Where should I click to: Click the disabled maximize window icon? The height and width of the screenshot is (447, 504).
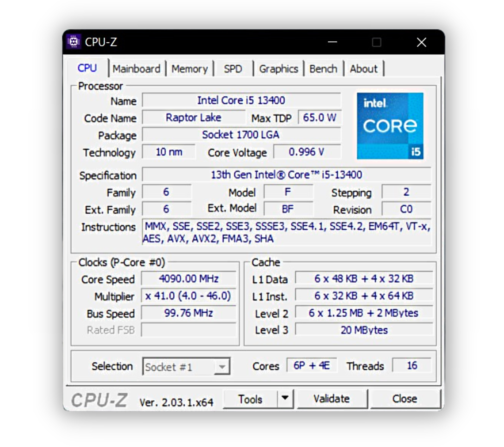pyautogui.click(x=376, y=42)
